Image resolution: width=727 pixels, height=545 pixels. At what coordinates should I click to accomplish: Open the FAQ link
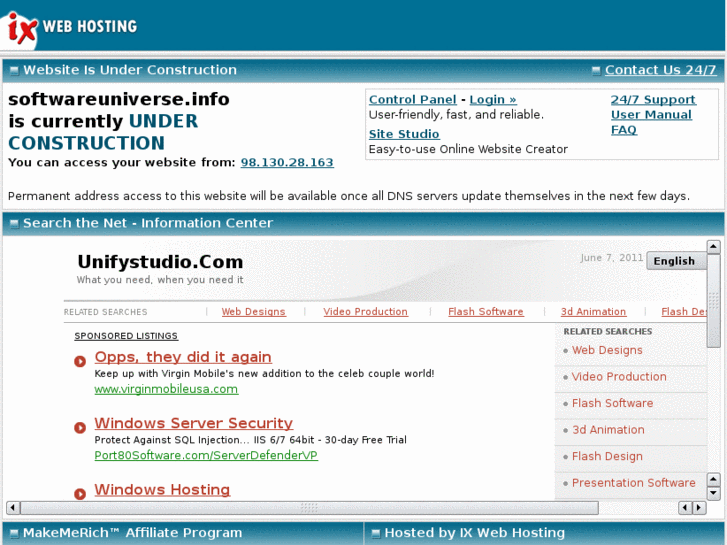[624, 130]
